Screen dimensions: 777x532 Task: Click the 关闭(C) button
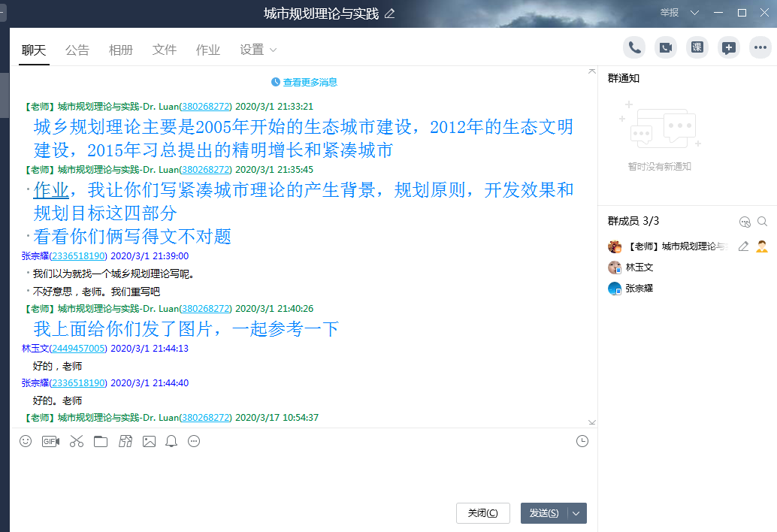coord(483,513)
